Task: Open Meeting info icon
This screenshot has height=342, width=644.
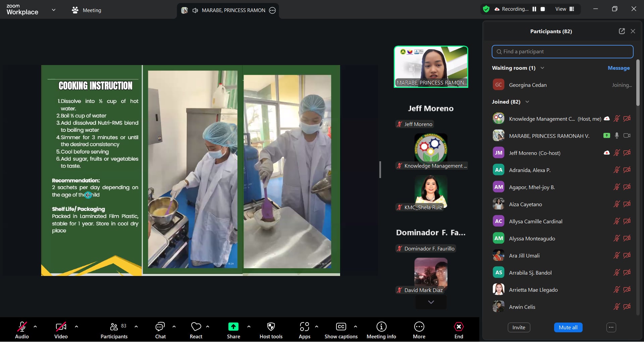Action: (x=381, y=327)
